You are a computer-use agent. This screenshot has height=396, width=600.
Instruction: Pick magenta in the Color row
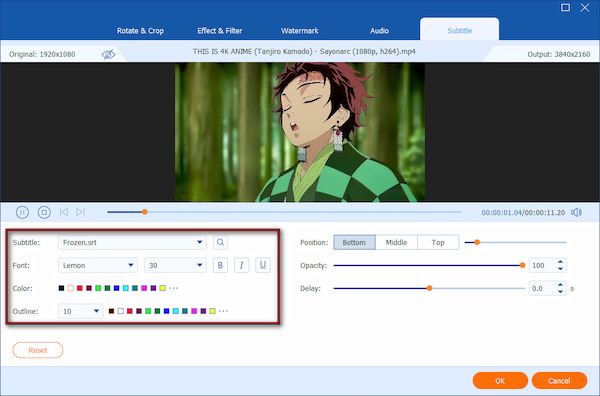point(144,288)
